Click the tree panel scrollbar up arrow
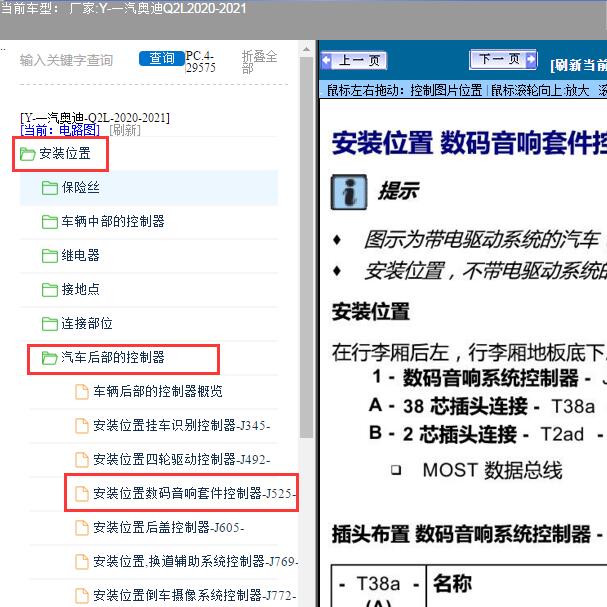The height and width of the screenshot is (607, 607). [307, 50]
